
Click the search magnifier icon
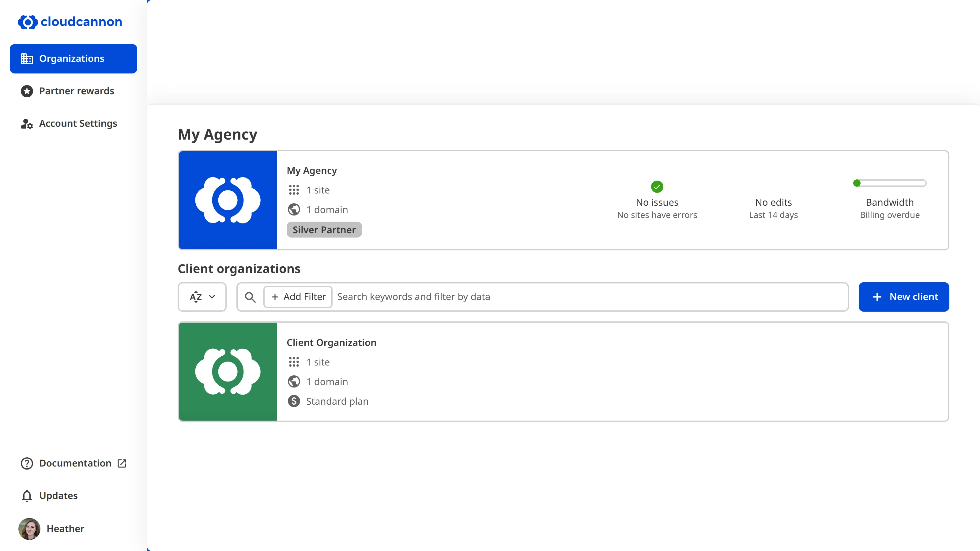(250, 297)
